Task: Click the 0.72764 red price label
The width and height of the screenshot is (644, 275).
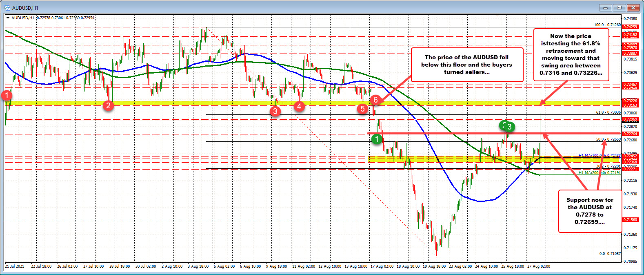Action: [x=630, y=134]
